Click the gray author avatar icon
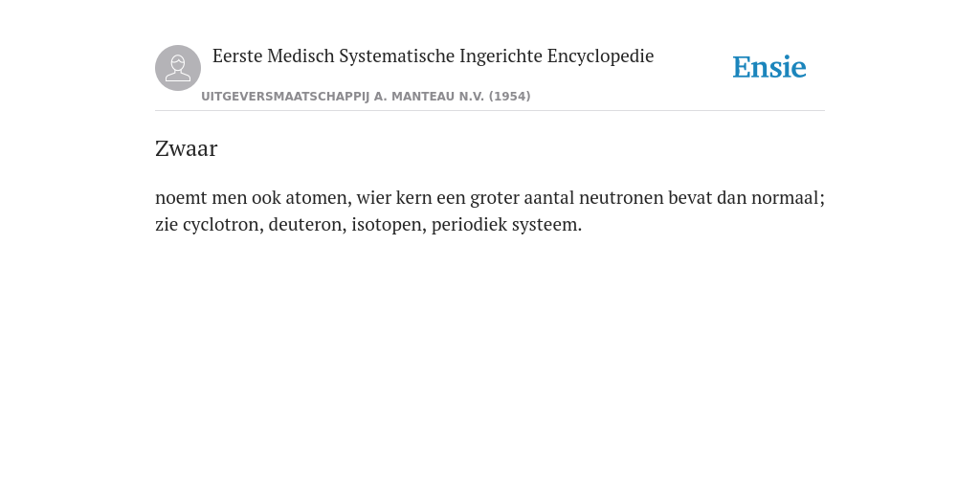The height and width of the screenshot is (490, 980). [x=178, y=68]
